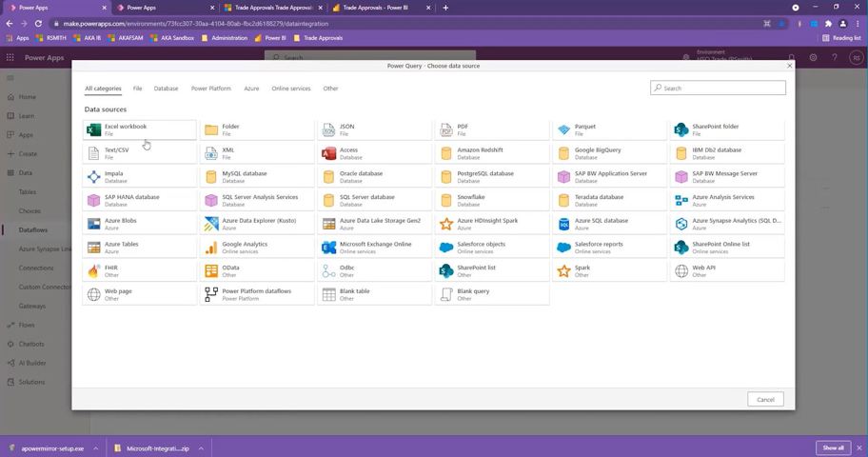Open the Database category tab
Screen dimensions: 868x457
point(166,89)
